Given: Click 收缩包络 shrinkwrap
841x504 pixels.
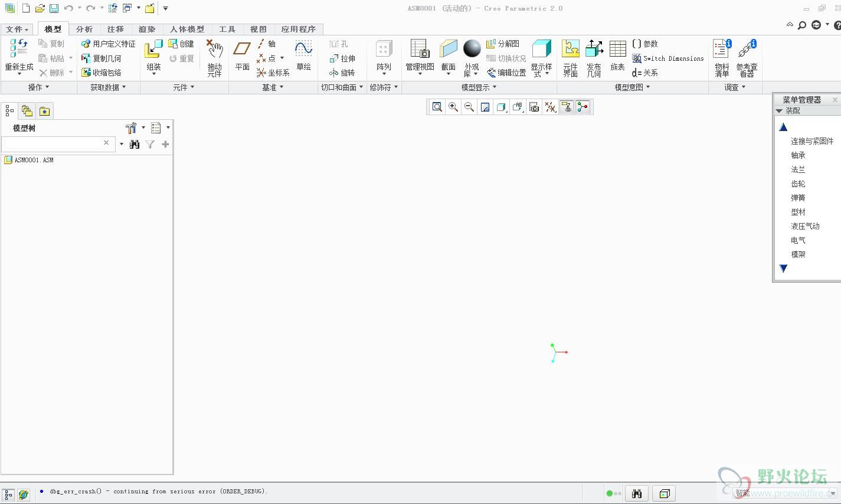Looking at the screenshot, I should coord(102,73).
